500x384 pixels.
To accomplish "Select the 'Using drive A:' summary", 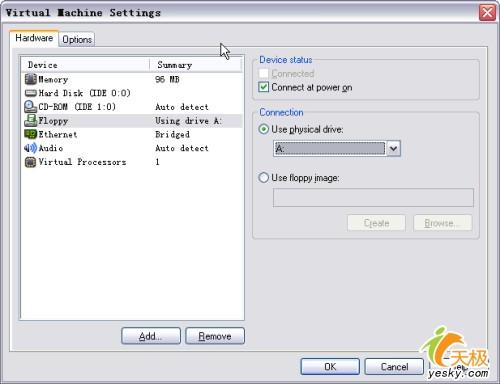I will tap(188, 121).
